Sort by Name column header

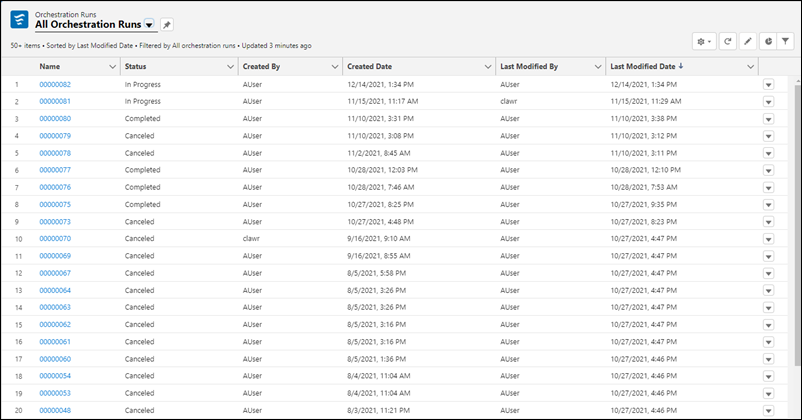click(50, 67)
